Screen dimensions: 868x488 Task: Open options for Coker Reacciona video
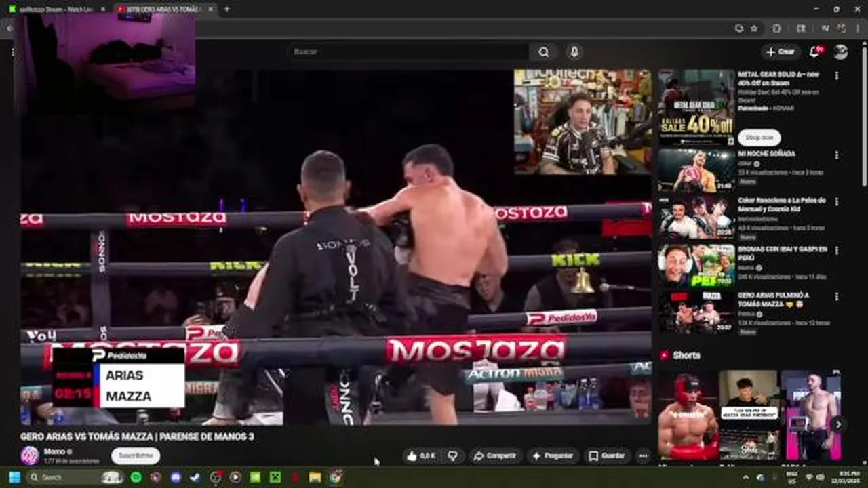pyautogui.click(x=836, y=201)
